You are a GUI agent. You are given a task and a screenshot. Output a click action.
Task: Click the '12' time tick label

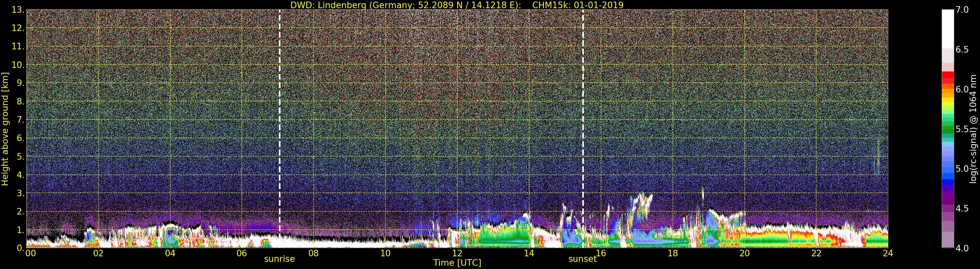click(457, 253)
